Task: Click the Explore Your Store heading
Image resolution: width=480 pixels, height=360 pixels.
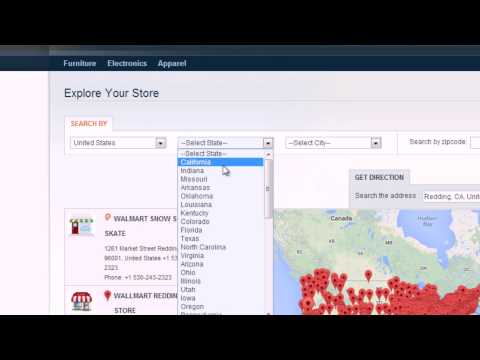Action: [111, 93]
